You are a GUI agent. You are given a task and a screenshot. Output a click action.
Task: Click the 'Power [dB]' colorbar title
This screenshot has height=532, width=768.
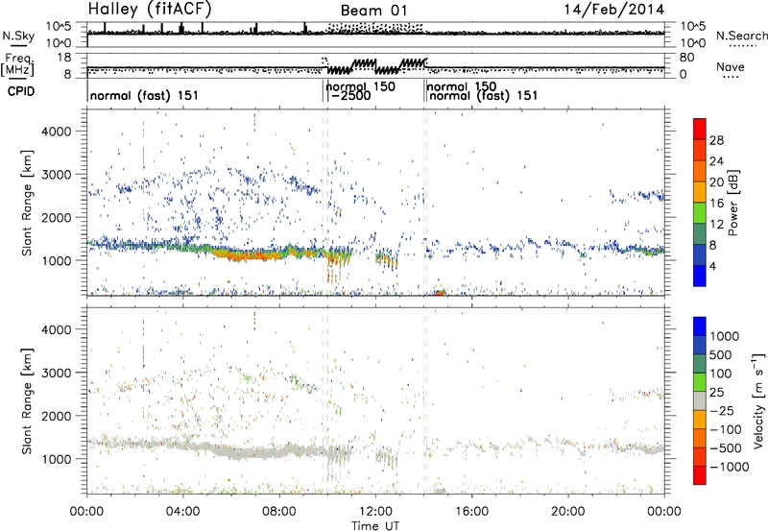point(733,203)
